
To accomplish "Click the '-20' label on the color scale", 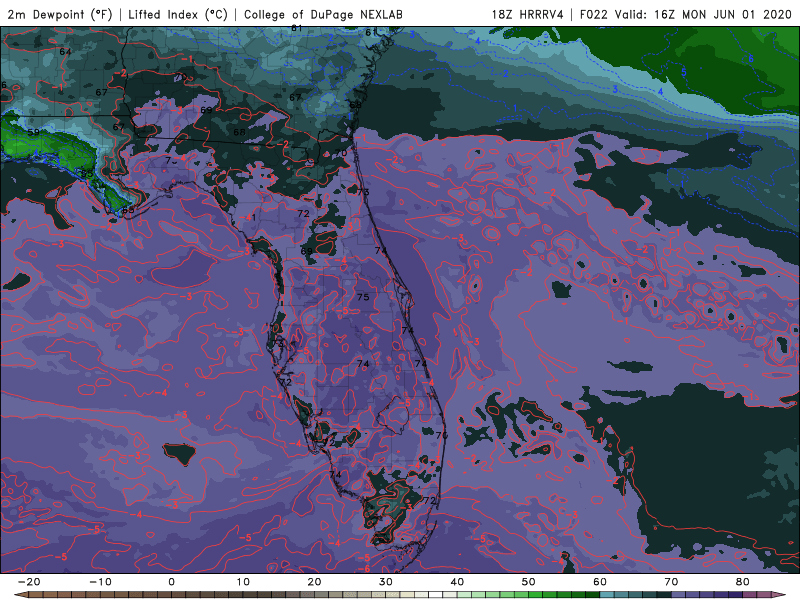I will pyautogui.click(x=29, y=582).
